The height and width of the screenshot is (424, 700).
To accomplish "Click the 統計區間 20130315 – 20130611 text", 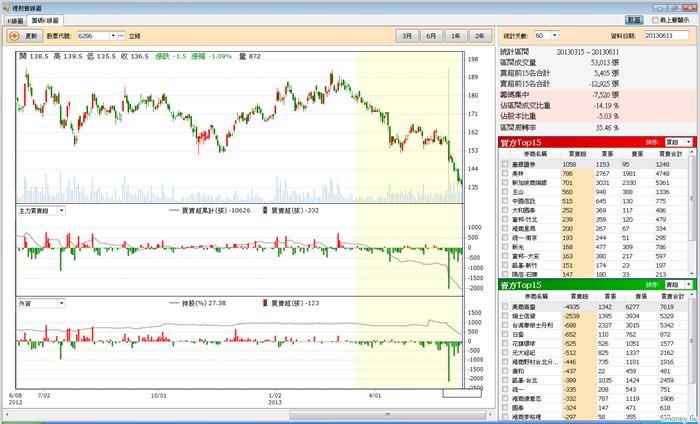I will click(x=588, y=52).
